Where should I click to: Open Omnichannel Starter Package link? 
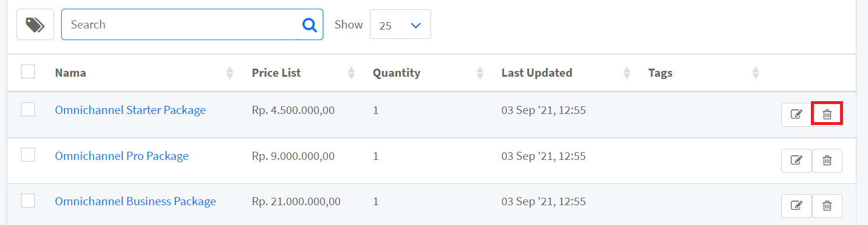pyautogui.click(x=130, y=110)
